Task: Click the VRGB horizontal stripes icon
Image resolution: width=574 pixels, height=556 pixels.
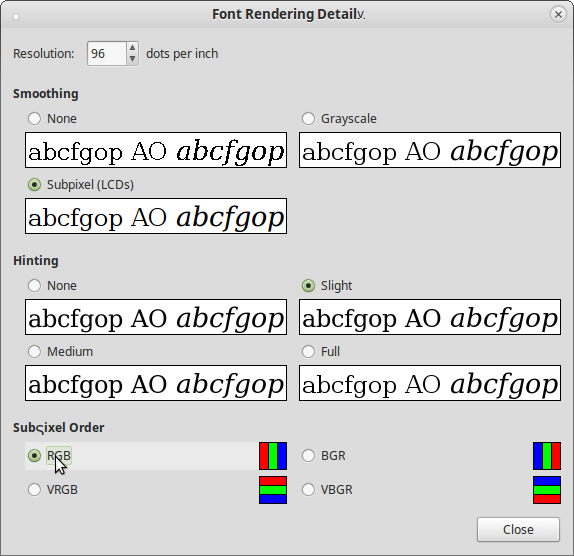Action: click(x=273, y=490)
